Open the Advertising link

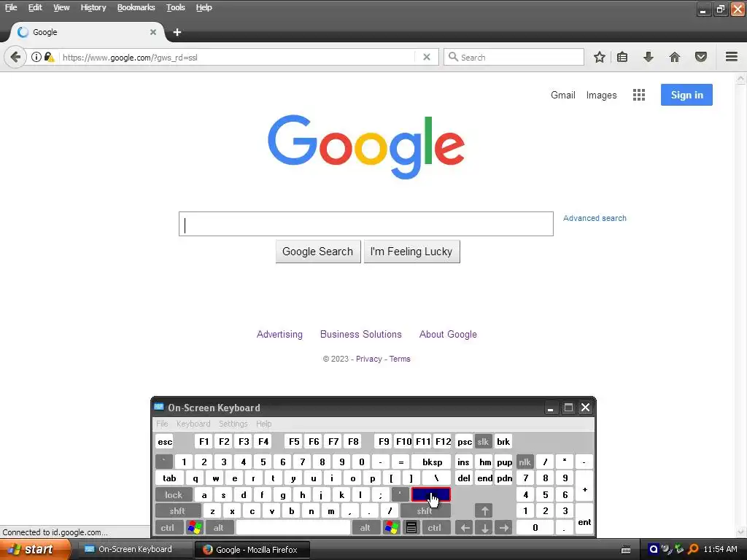click(279, 334)
